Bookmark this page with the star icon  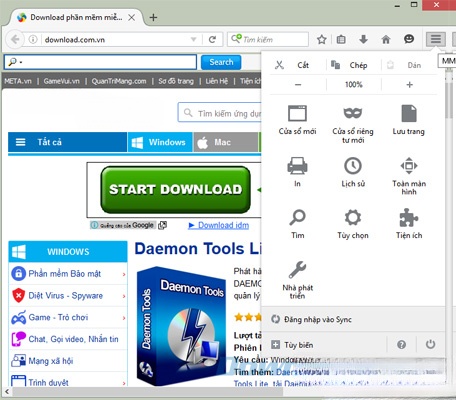pos(322,39)
